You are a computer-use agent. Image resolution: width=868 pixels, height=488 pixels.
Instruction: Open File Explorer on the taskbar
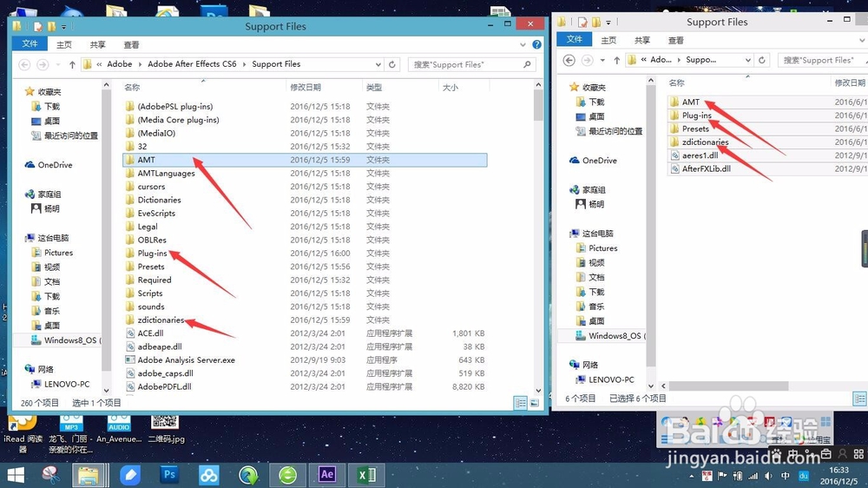pyautogui.click(x=89, y=475)
